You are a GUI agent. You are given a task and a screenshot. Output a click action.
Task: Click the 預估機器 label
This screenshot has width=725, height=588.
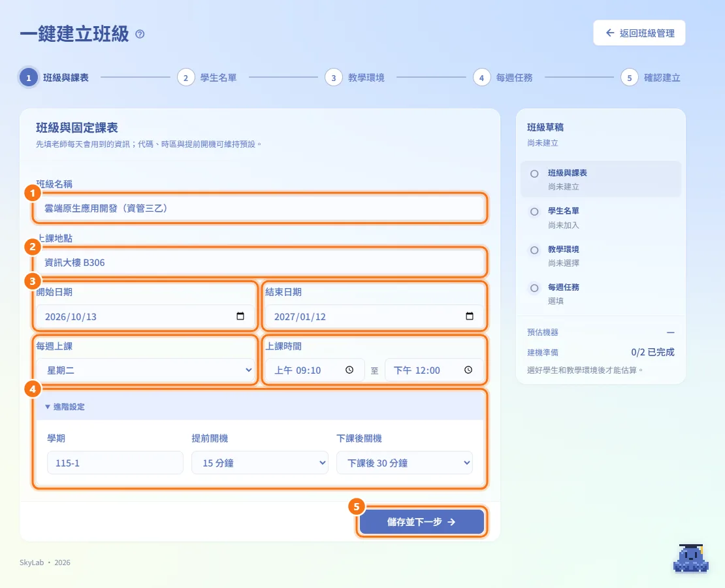pyautogui.click(x=542, y=332)
